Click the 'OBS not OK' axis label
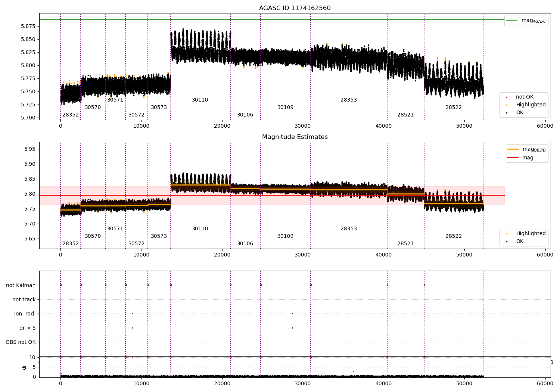The width and height of the screenshot is (560, 392). click(21, 342)
